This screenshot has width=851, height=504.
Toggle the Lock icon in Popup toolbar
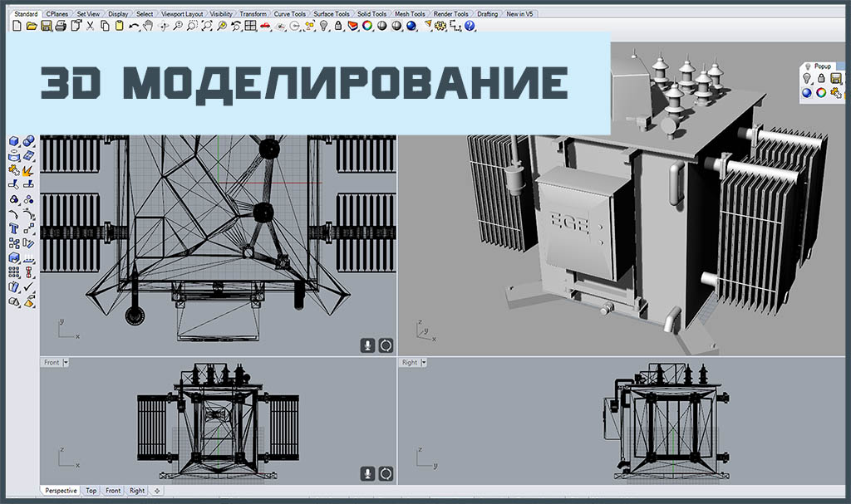pyautogui.click(x=821, y=78)
